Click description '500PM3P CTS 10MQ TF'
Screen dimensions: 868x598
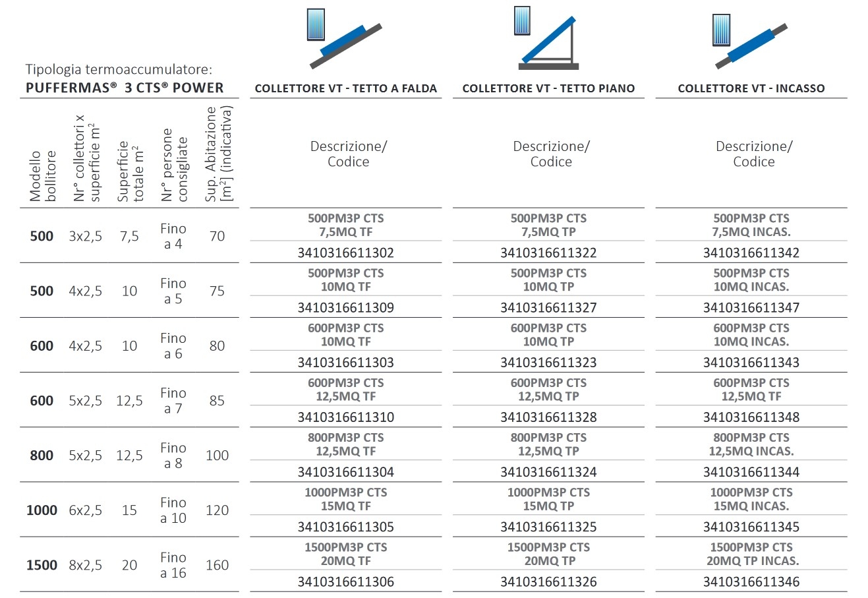point(346,280)
